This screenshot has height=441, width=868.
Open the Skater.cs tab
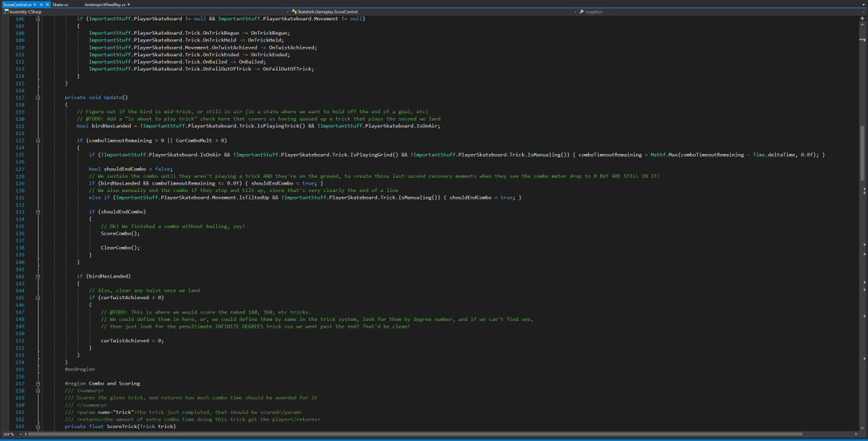click(60, 4)
